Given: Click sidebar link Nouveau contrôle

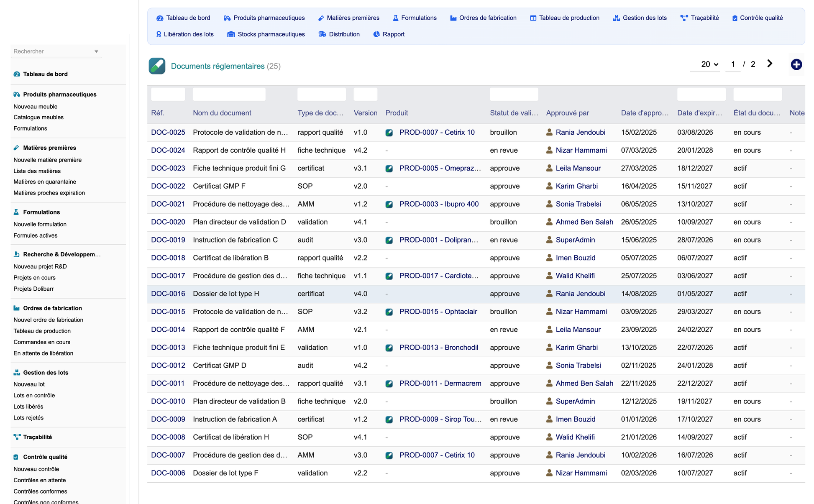Looking at the screenshot, I should point(36,469).
